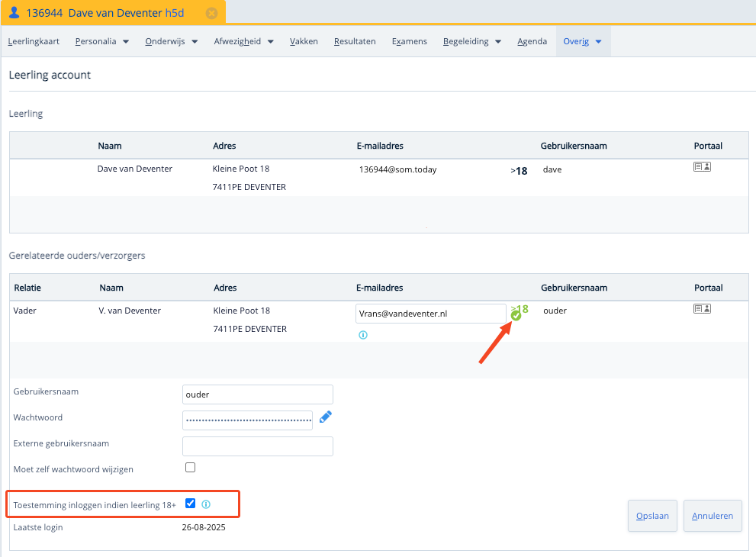
Task: Click the Annuleren button
Action: tap(713, 516)
